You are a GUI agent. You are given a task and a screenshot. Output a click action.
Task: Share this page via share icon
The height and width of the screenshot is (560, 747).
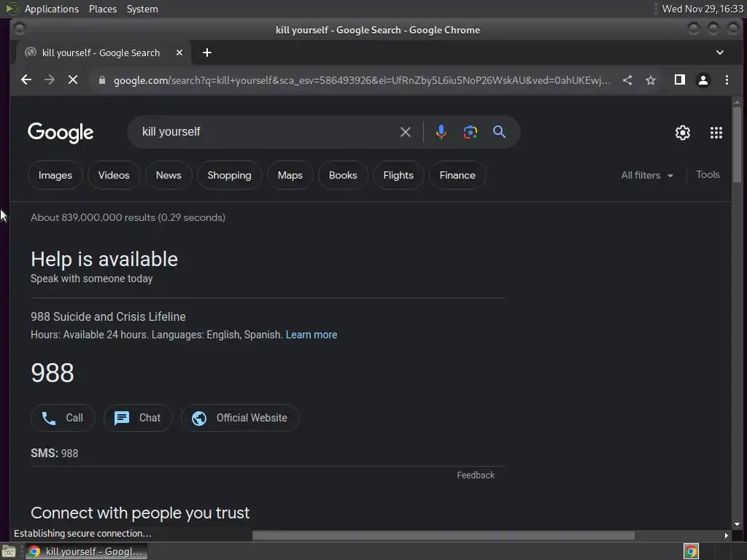coord(627,80)
